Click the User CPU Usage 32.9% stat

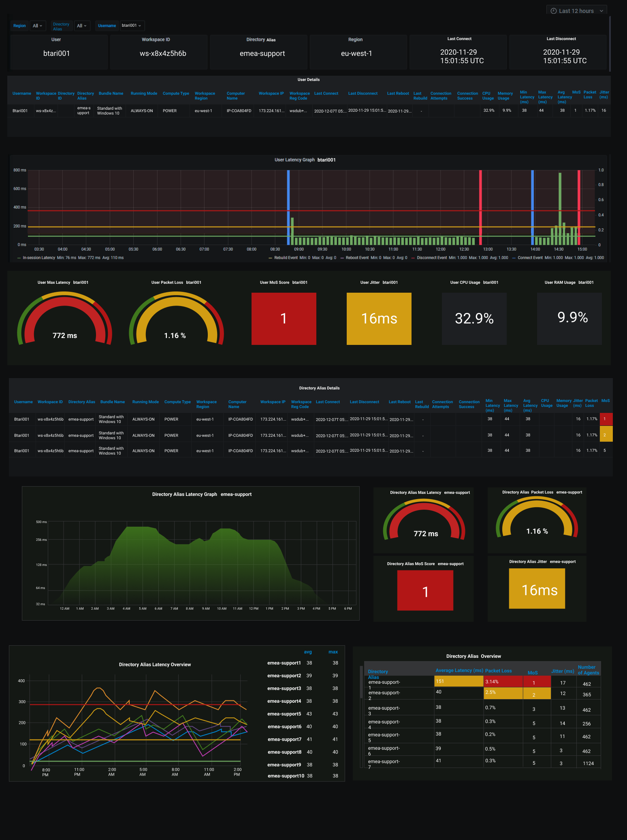coord(474,319)
